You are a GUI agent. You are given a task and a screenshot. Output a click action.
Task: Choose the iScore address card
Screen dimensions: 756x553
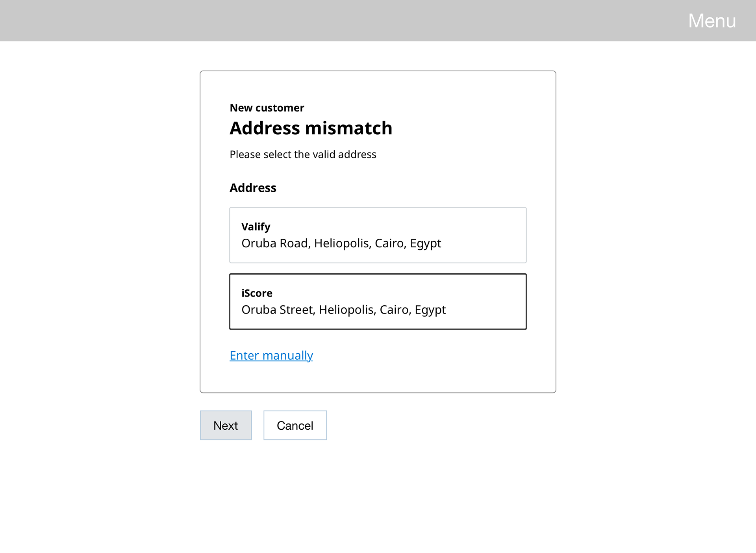tap(378, 302)
